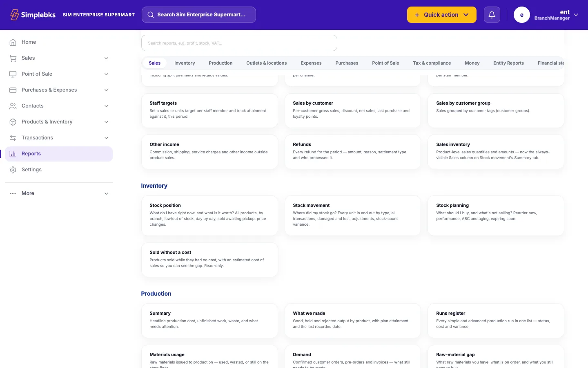Expand the More sidebar chevron

pos(106,193)
